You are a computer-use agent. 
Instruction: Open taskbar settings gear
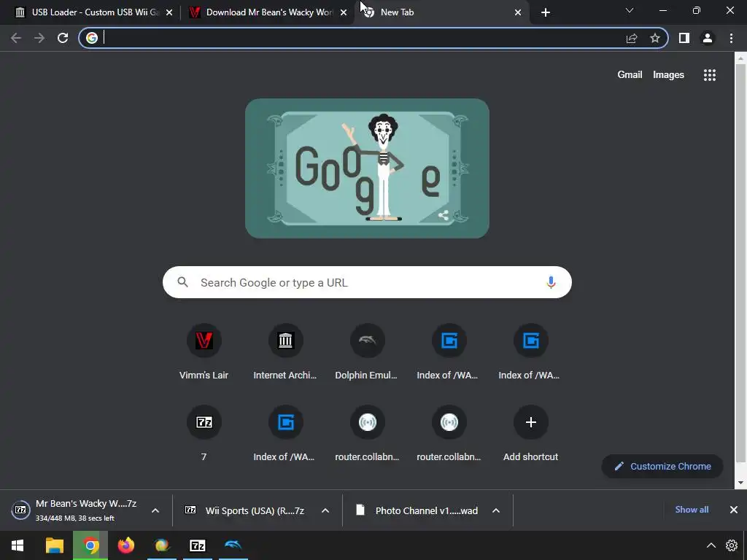(x=731, y=545)
